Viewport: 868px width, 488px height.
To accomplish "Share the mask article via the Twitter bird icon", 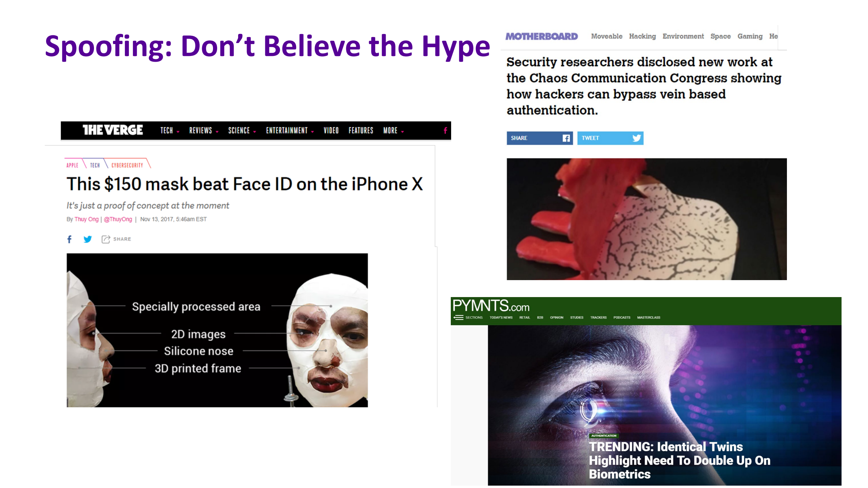I will 88,239.
